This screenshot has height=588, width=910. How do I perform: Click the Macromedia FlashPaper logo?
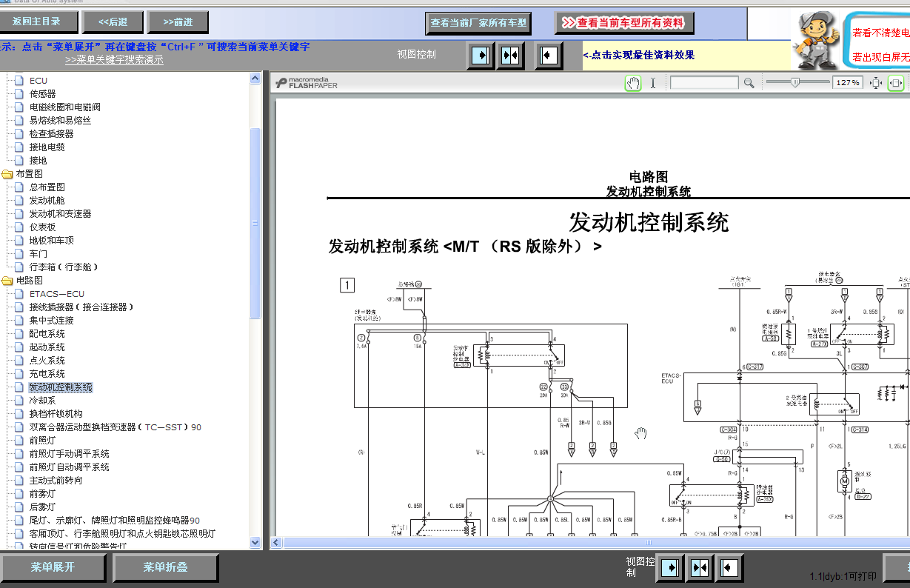click(x=307, y=82)
